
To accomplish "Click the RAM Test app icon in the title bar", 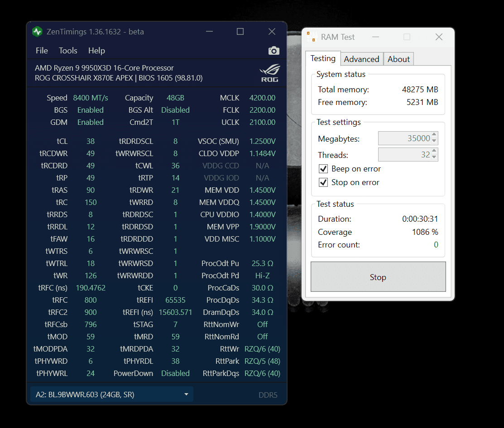I will (x=312, y=37).
